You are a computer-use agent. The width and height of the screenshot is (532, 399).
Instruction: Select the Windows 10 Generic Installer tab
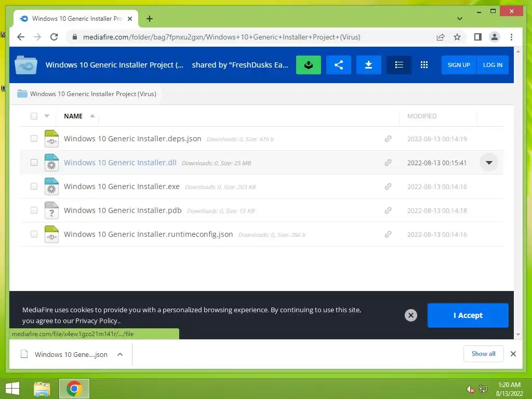(x=76, y=19)
